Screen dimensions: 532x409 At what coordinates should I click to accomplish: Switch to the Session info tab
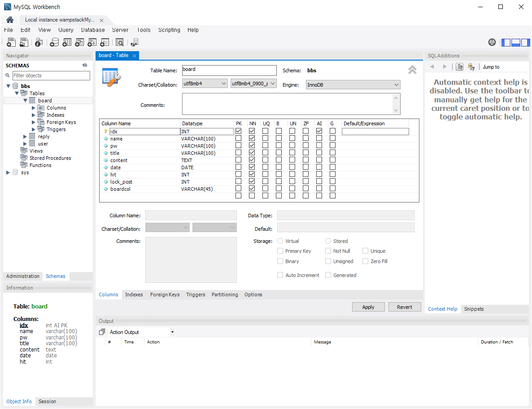pos(47,401)
